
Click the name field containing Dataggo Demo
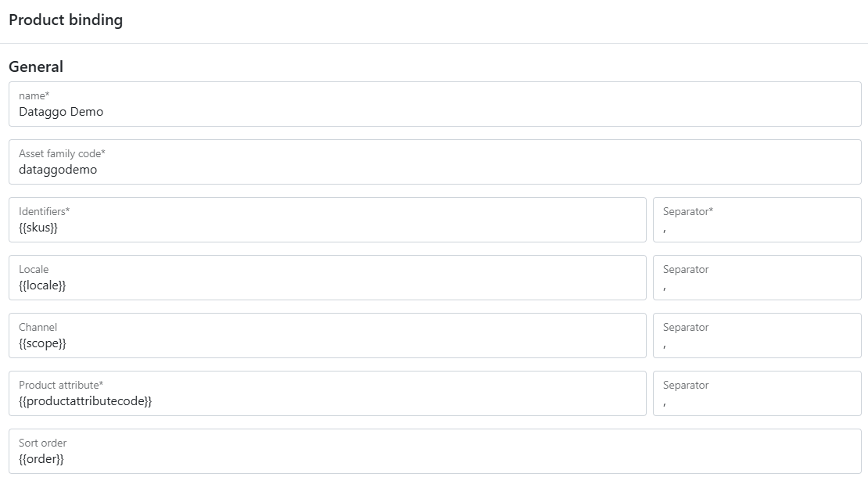tap(435, 112)
